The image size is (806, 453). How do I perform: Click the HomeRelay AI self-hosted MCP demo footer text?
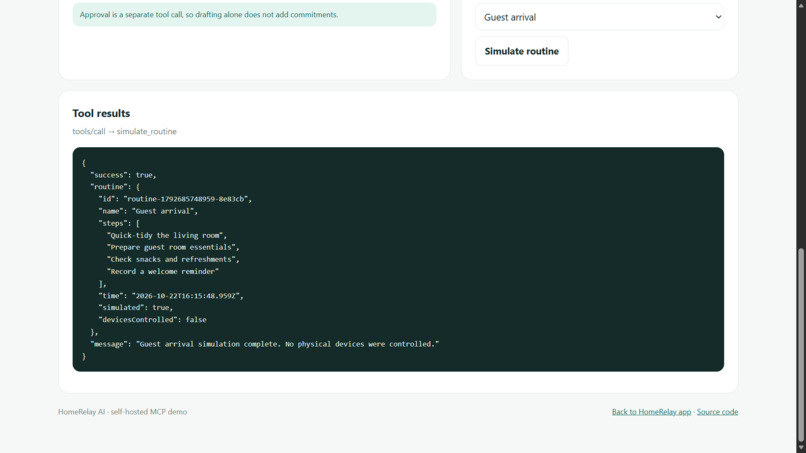click(122, 412)
